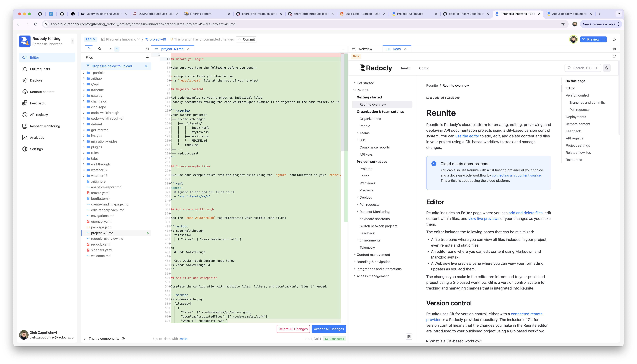Open Analytics in the sidebar
The image size is (637, 364).
(x=47, y=138)
